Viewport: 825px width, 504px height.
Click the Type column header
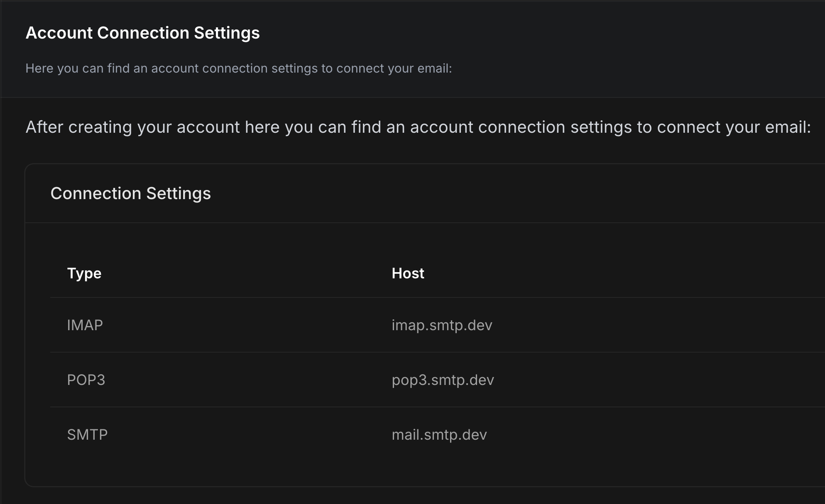(x=84, y=273)
